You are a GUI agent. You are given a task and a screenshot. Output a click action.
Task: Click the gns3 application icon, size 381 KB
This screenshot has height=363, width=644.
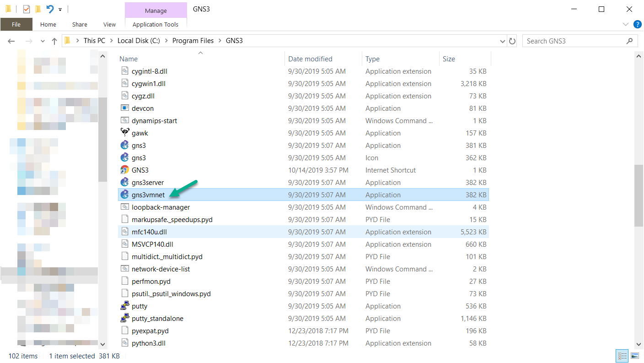(x=125, y=145)
